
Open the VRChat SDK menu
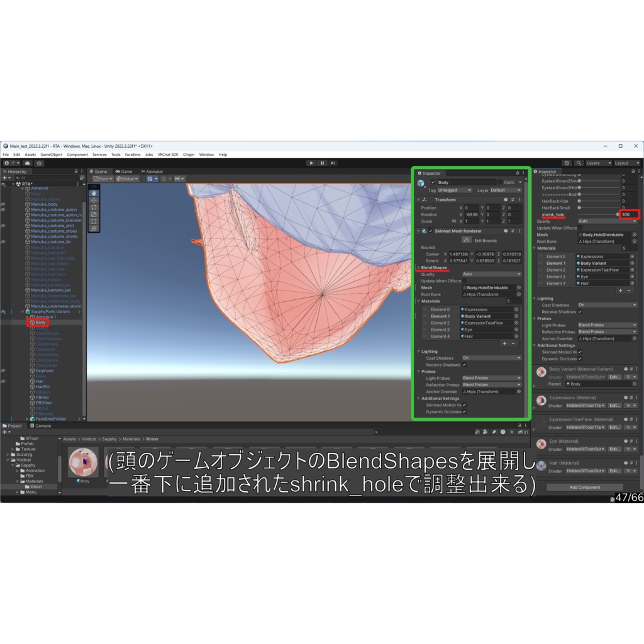click(168, 155)
